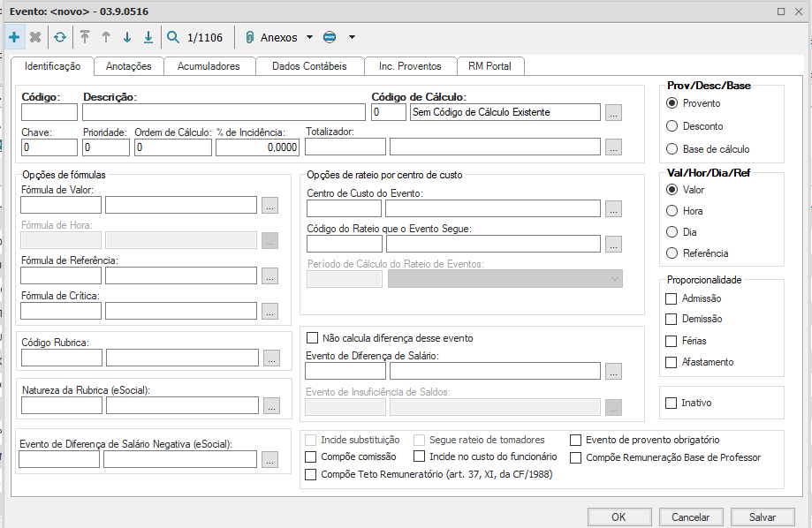Open dropdown arrow at the toolbar's end
The width and height of the screenshot is (812, 528).
[352, 37]
